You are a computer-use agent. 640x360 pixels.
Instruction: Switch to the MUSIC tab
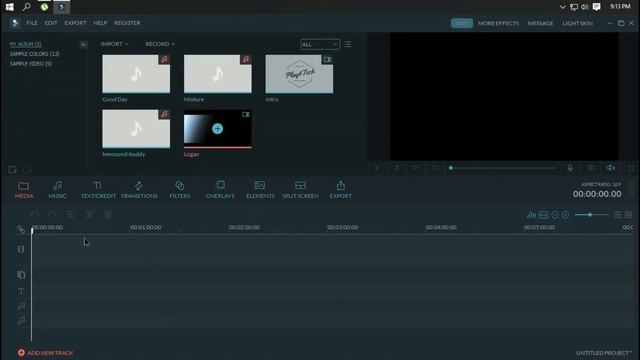coord(57,190)
